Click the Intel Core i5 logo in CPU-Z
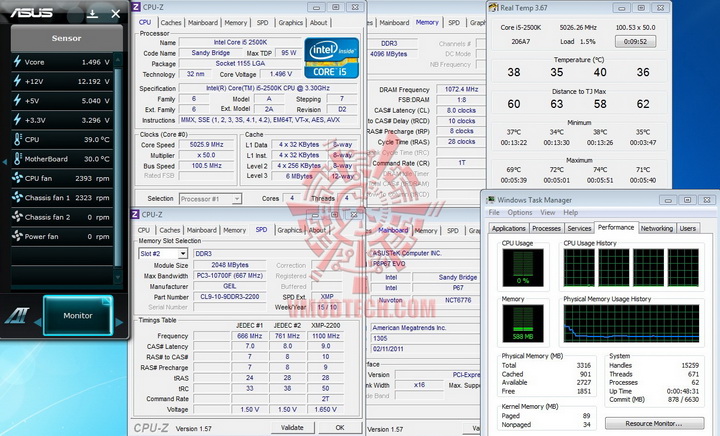 (331, 58)
